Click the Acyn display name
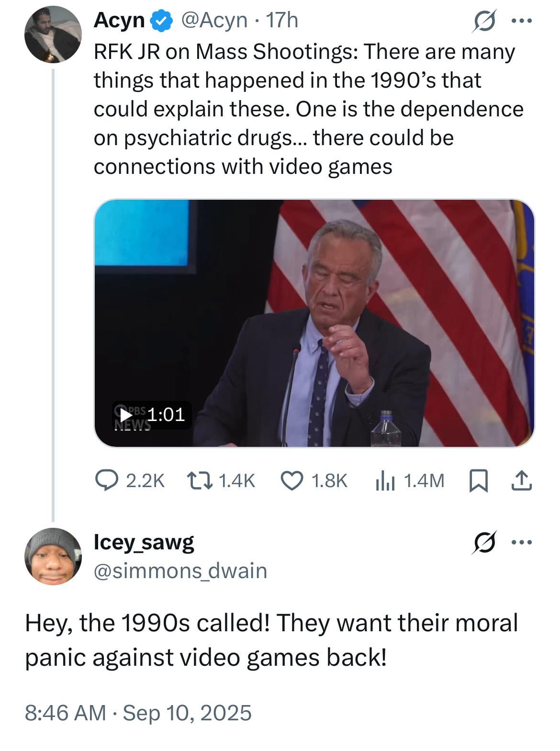Screen dimensions: 560x751 (x=120, y=20)
